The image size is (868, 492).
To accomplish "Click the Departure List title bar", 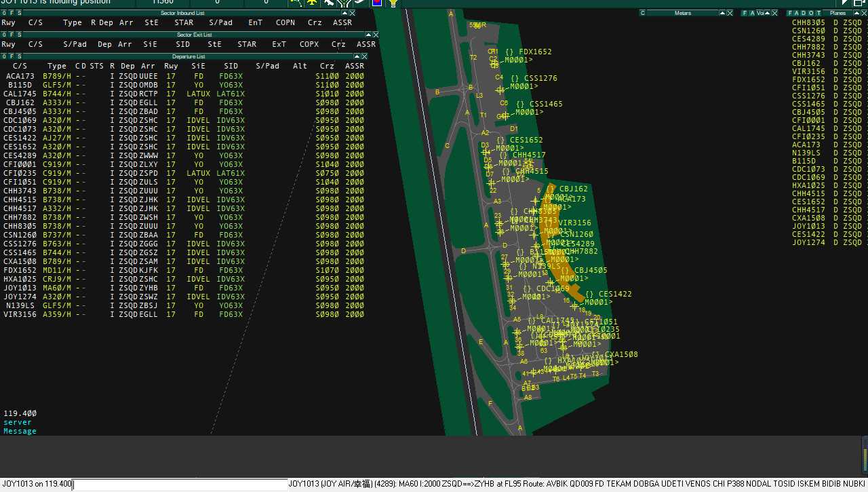I will pyautogui.click(x=189, y=56).
